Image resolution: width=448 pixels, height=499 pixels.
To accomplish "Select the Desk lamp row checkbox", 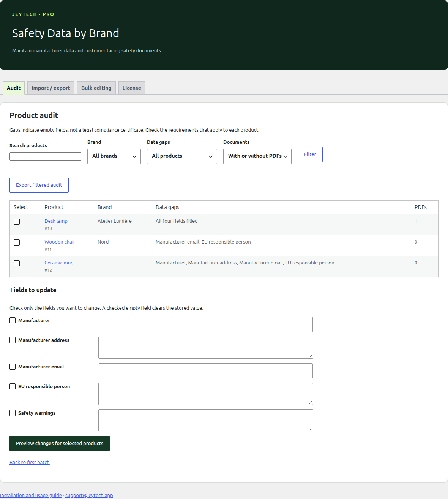I will (17, 222).
